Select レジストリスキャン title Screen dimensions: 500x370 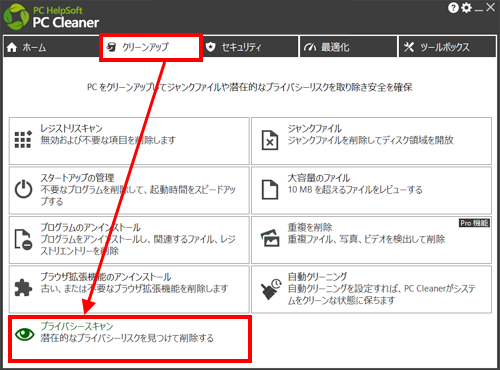[x=71, y=128]
